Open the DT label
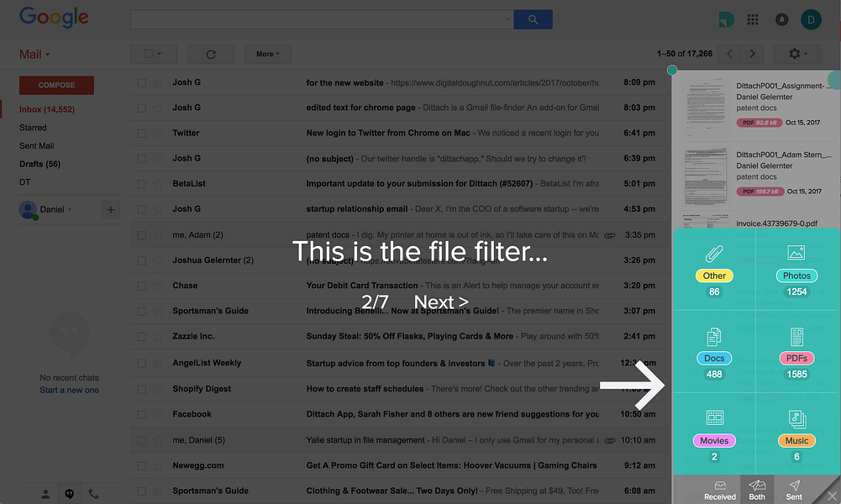This screenshot has width=841, height=504. point(24,182)
